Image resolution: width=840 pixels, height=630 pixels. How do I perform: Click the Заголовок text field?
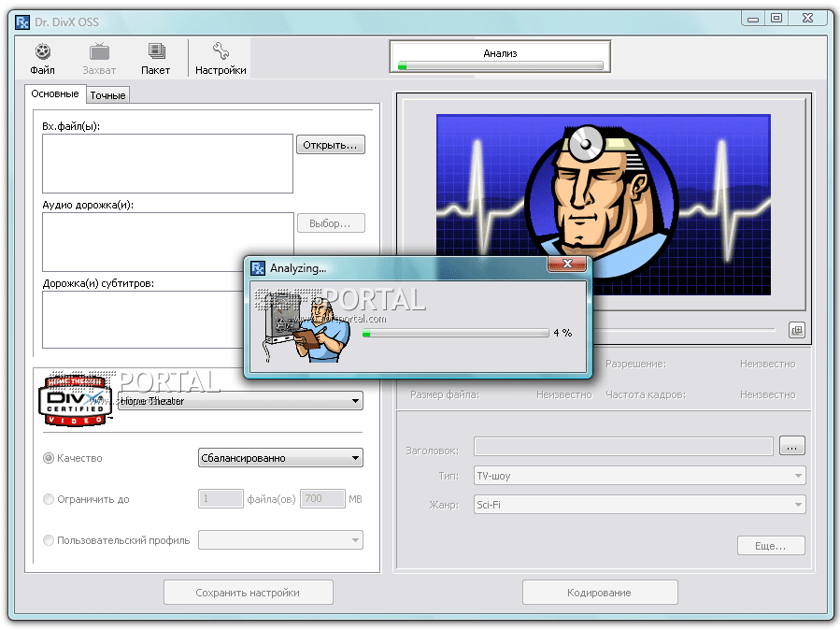click(x=623, y=446)
